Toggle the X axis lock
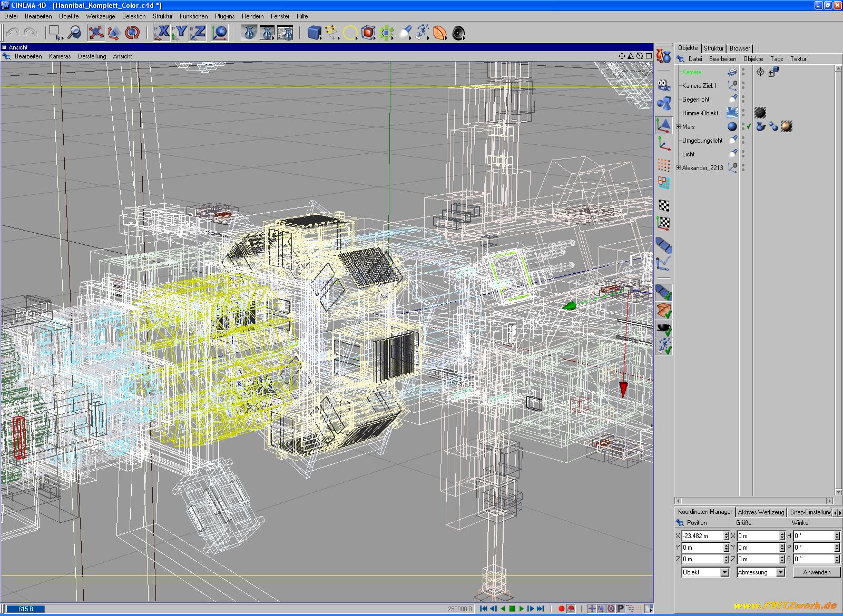This screenshot has width=843, height=616. [161, 33]
